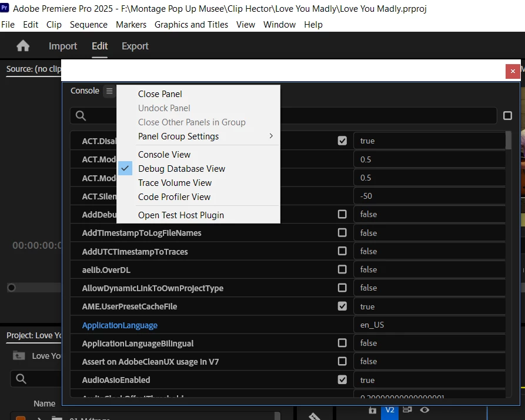Toggle V2 track output eye icon
This screenshot has width=525, height=420.
point(424,409)
